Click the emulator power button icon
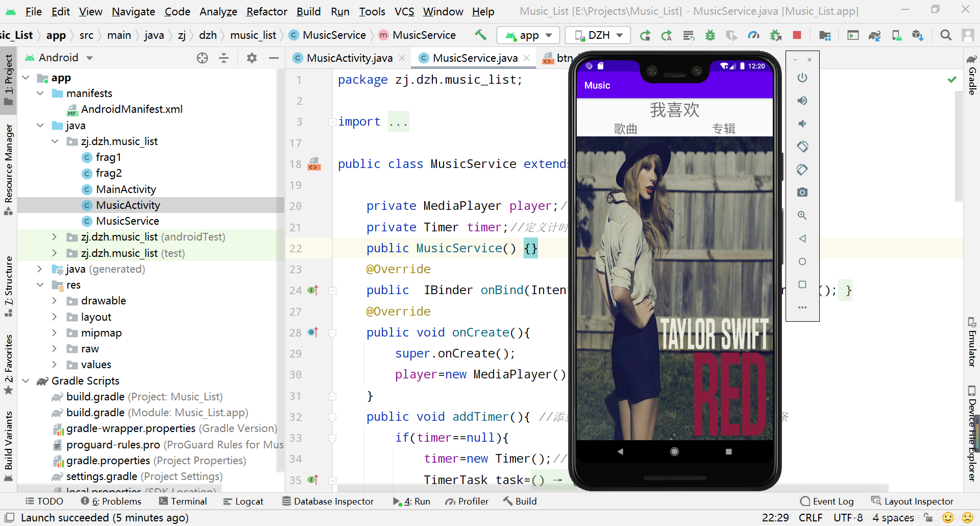Screen dimensions: 980x526 click(802, 78)
